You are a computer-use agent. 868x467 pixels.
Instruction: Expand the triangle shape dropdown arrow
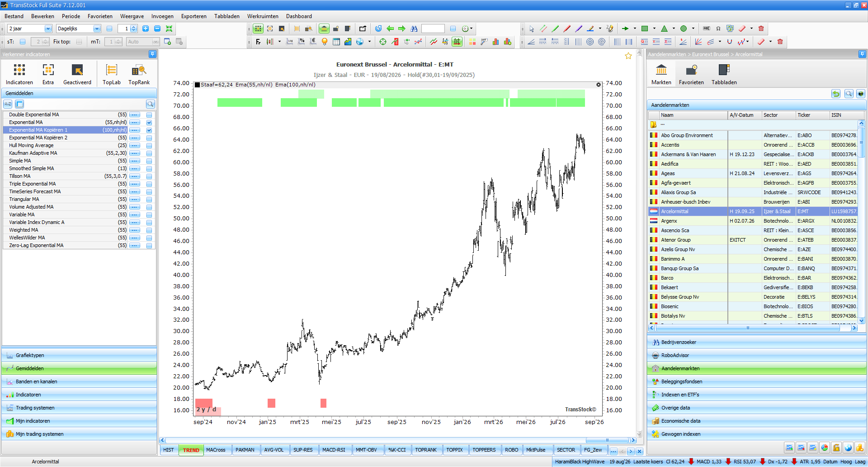(674, 29)
